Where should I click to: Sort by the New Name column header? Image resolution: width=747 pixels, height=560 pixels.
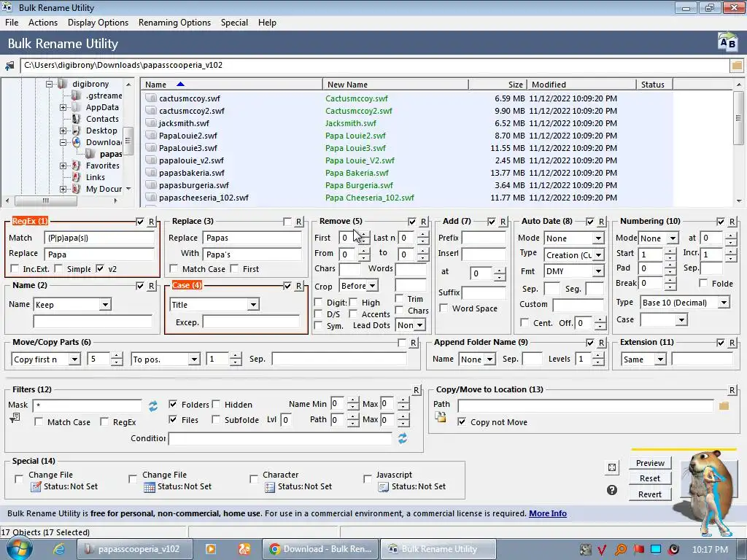pos(395,85)
